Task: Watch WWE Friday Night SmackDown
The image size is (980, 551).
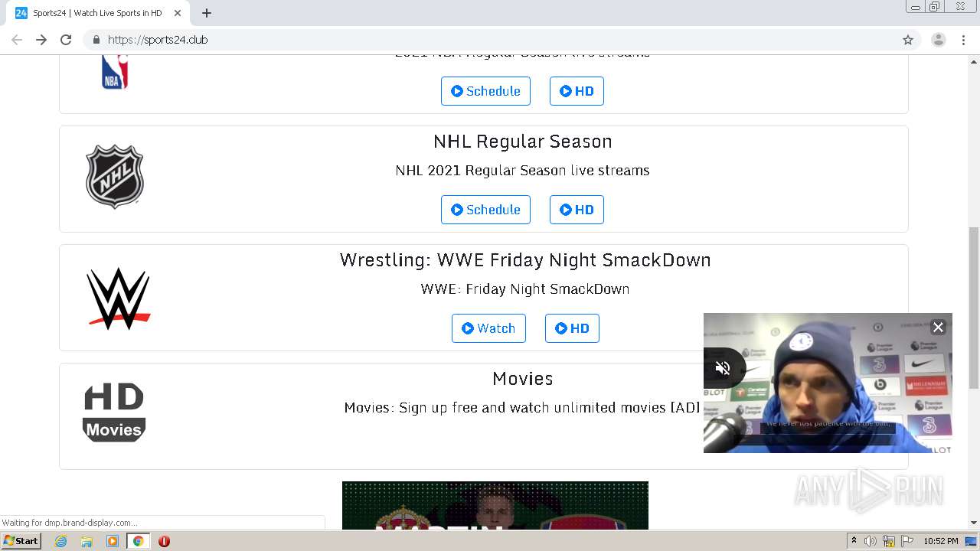Action: pos(488,328)
